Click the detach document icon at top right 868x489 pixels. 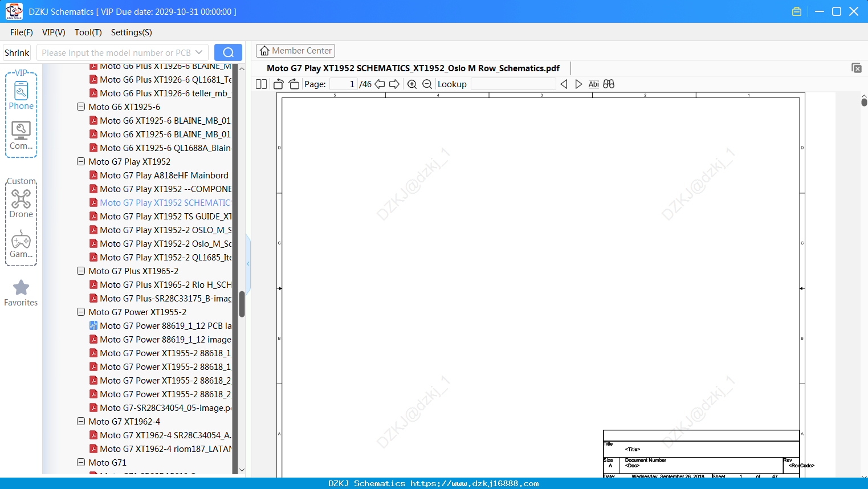tap(857, 68)
